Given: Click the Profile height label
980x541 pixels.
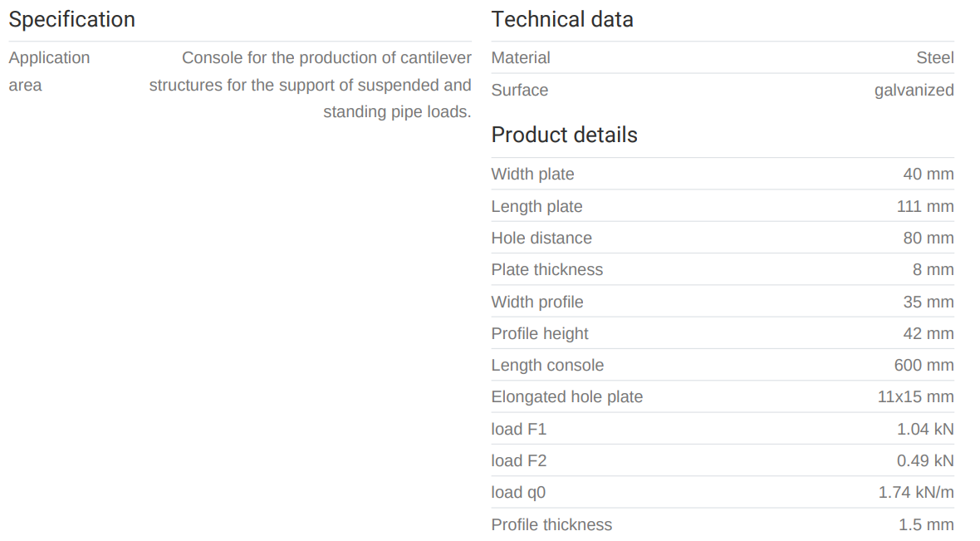Looking at the screenshot, I should 540,334.
